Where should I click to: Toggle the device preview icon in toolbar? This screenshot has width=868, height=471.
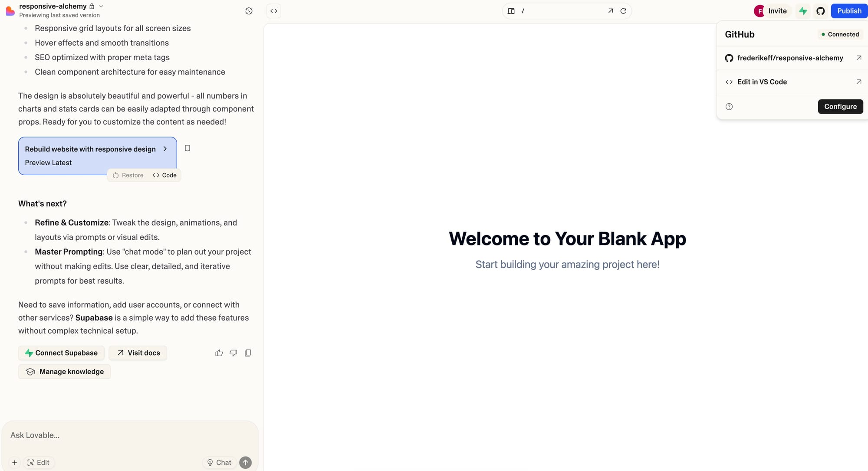(x=511, y=11)
